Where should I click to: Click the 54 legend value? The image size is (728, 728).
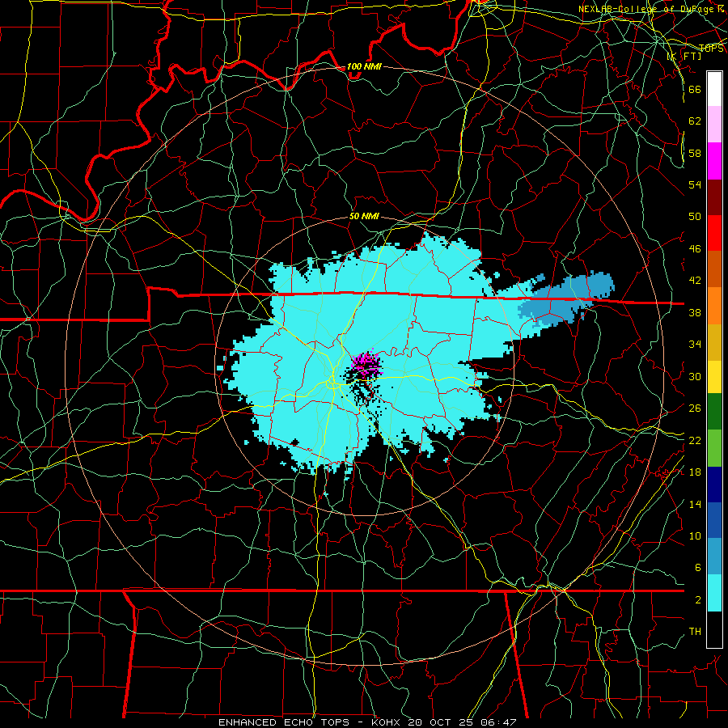pos(695,184)
